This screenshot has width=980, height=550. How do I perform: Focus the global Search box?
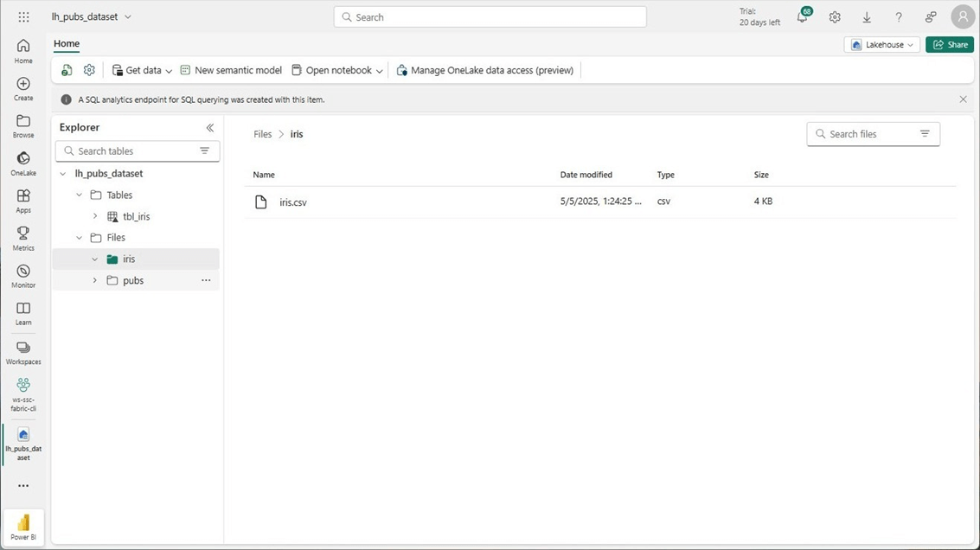tap(490, 17)
